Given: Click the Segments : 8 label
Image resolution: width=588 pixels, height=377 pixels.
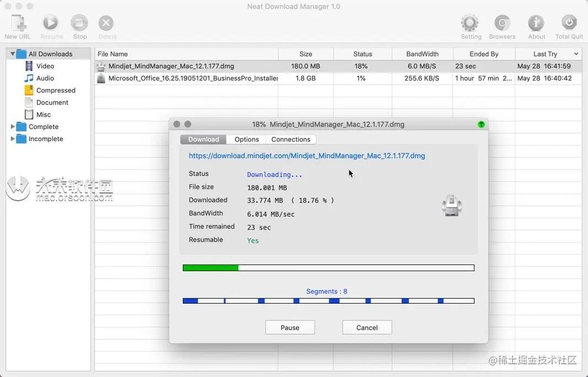Looking at the screenshot, I should (326, 292).
